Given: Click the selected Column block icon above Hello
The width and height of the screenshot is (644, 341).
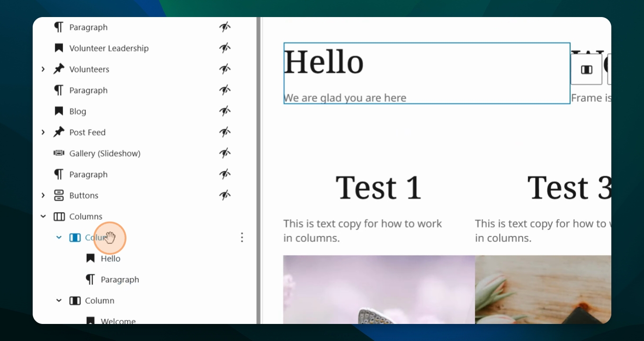Looking at the screenshot, I should point(75,237).
